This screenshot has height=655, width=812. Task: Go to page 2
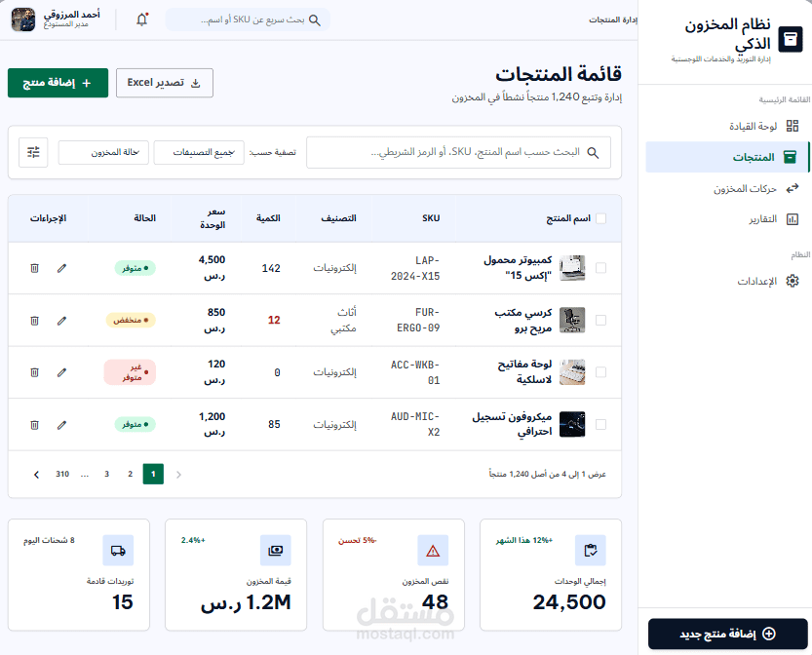pyautogui.click(x=130, y=474)
